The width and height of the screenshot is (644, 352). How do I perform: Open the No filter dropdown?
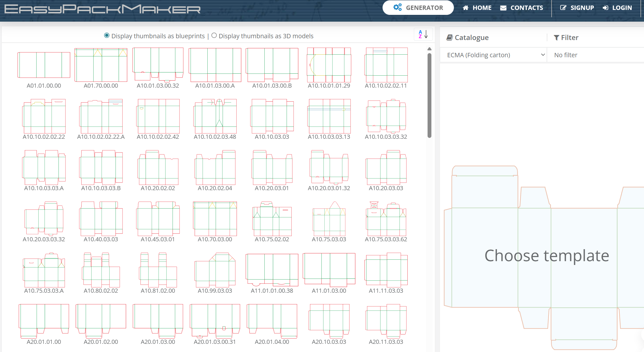(x=596, y=55)
